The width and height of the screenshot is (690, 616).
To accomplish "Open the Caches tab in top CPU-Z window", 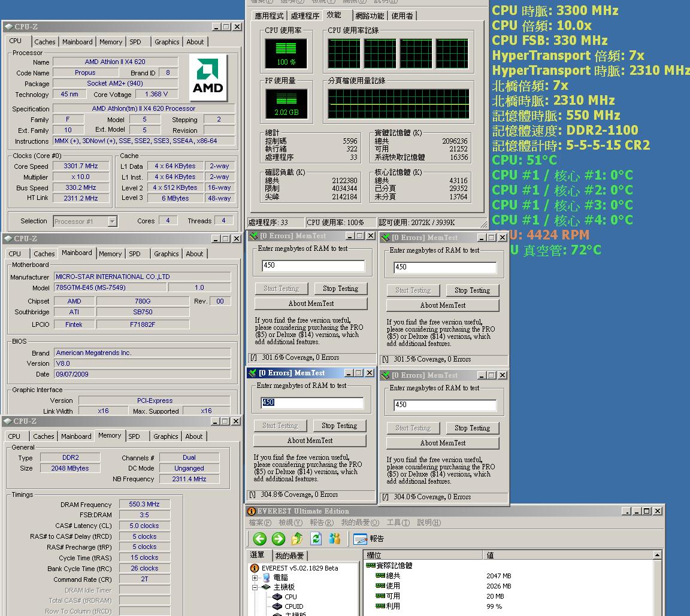I will click(x=45, y=42).
